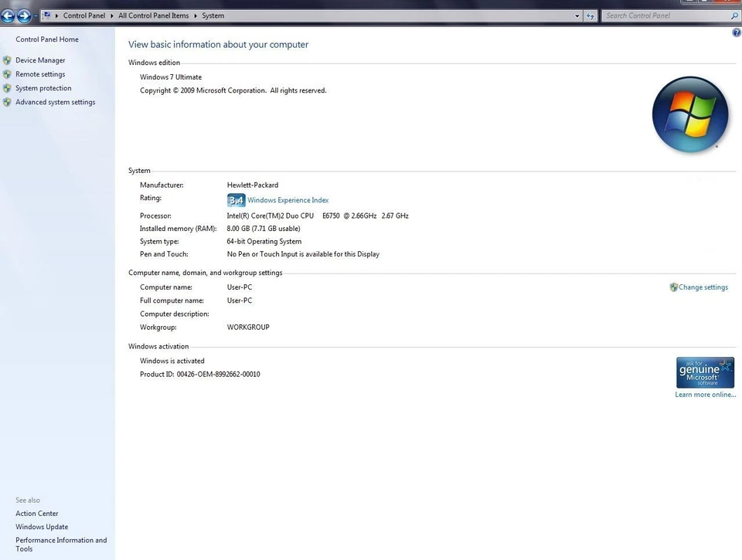Viewport: 742px width, 560px height.
Task: Click the 3.4 rating score badge
Action: [237, 200]
